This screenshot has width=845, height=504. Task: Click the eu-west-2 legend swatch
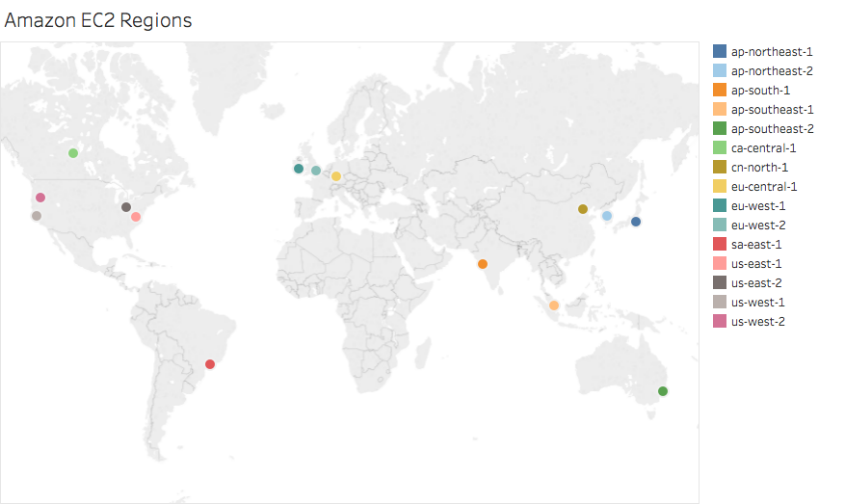point(720,225)
